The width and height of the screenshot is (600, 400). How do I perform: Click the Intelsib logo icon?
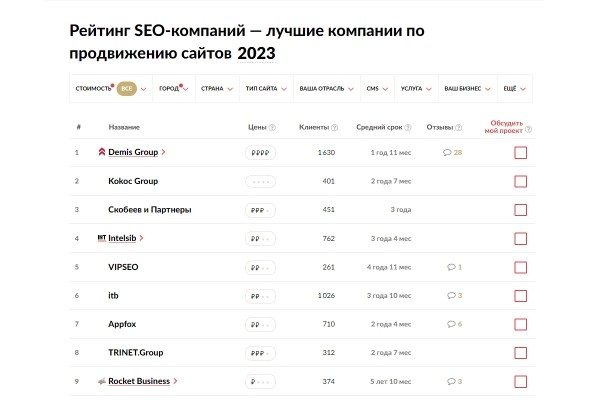(x=102, y=238)
